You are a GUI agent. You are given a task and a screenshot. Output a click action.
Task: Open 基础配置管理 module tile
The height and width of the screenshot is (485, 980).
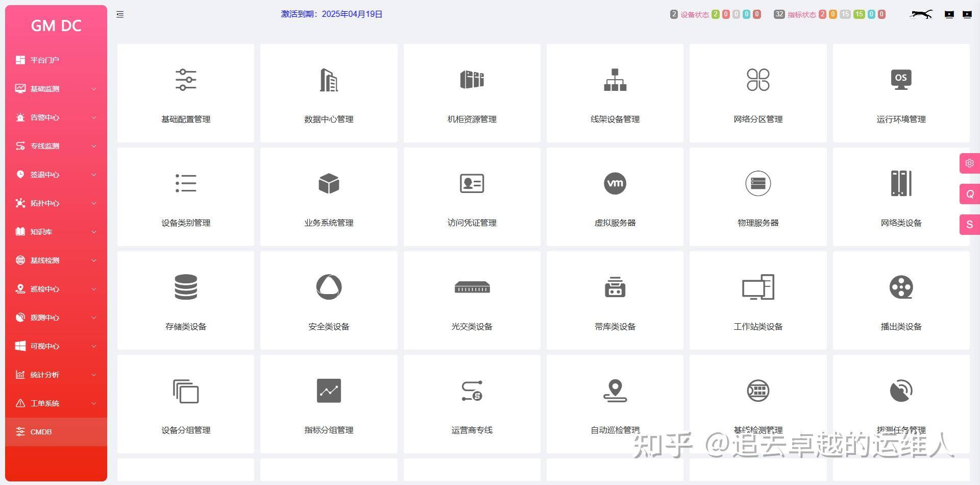click(186, 93)
